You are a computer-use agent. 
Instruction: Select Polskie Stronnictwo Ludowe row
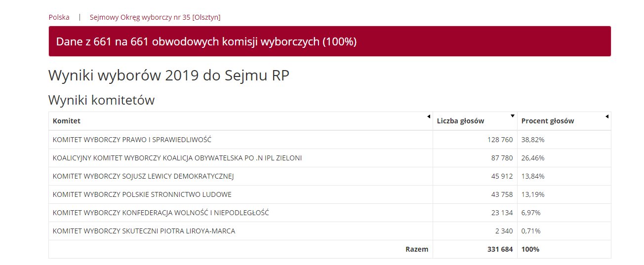click(329, 194)
